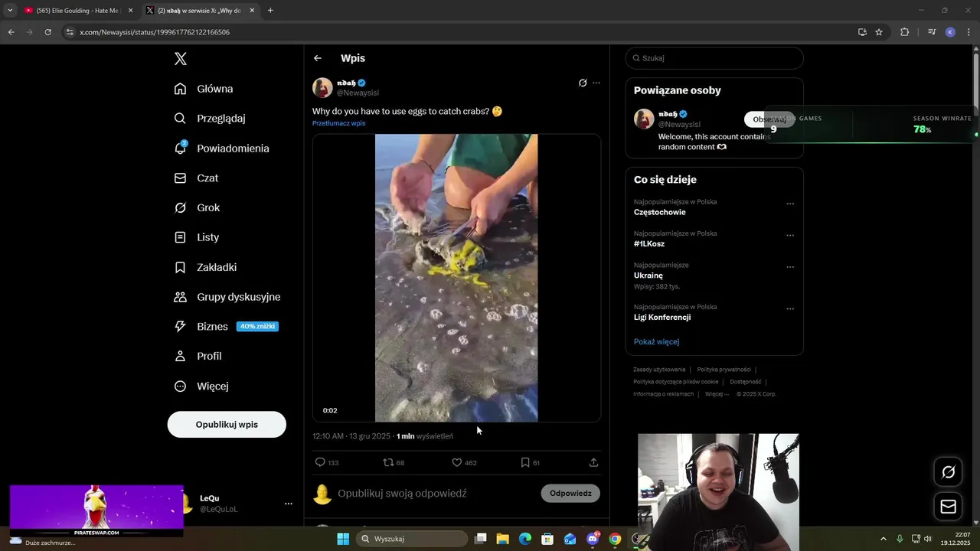Click the X logo in the sidebar
980x551 pixels.
click(181, 59)
